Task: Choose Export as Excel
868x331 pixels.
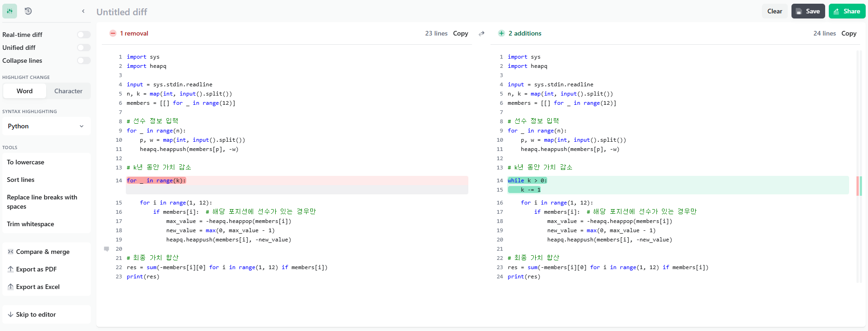Action: click(46, 287)
